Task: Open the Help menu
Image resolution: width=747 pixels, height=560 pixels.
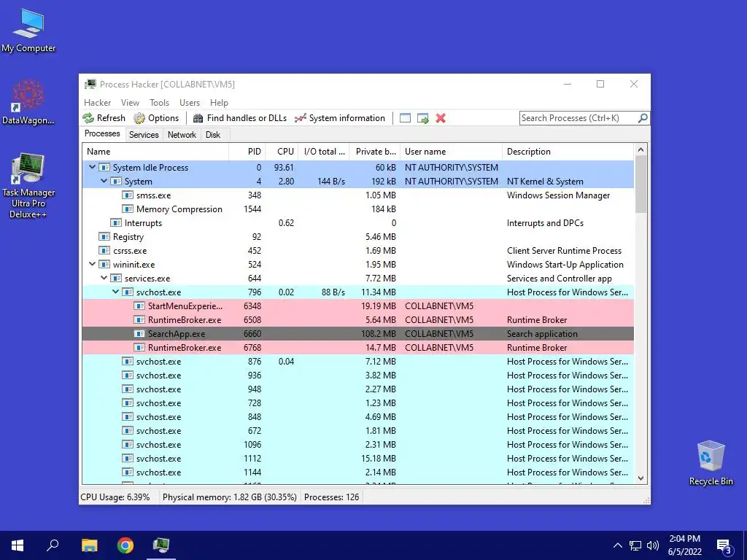Action: coord(219,102)
